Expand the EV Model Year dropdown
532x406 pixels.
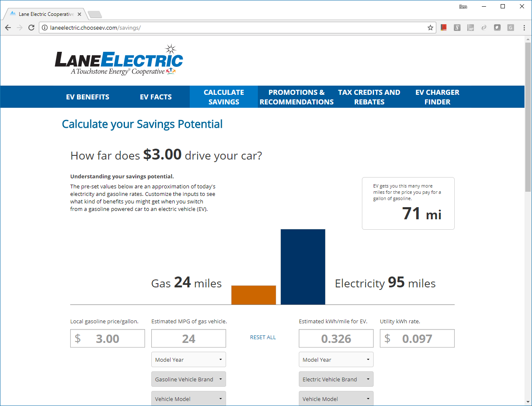pos(336,360)
